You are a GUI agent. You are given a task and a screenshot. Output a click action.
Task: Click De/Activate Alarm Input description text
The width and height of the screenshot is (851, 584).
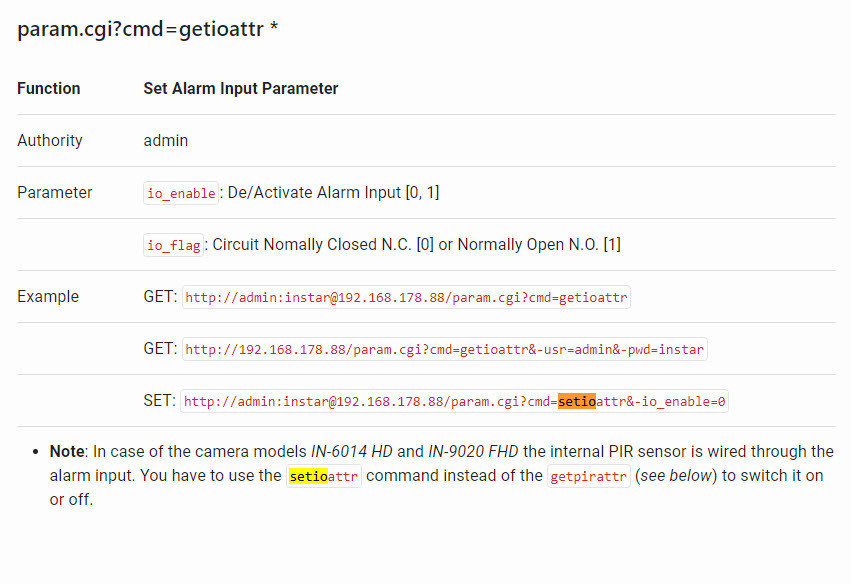tap(333, 193)
